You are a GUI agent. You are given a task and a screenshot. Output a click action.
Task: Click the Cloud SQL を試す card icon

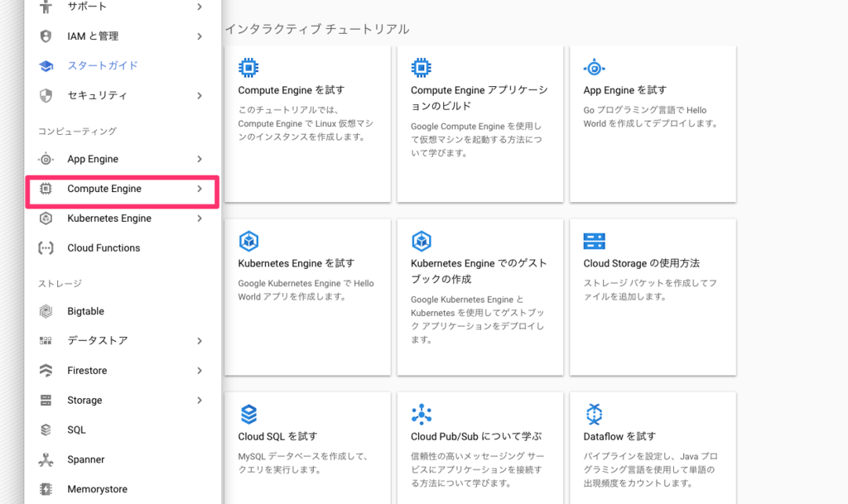(x=248, y=415)
